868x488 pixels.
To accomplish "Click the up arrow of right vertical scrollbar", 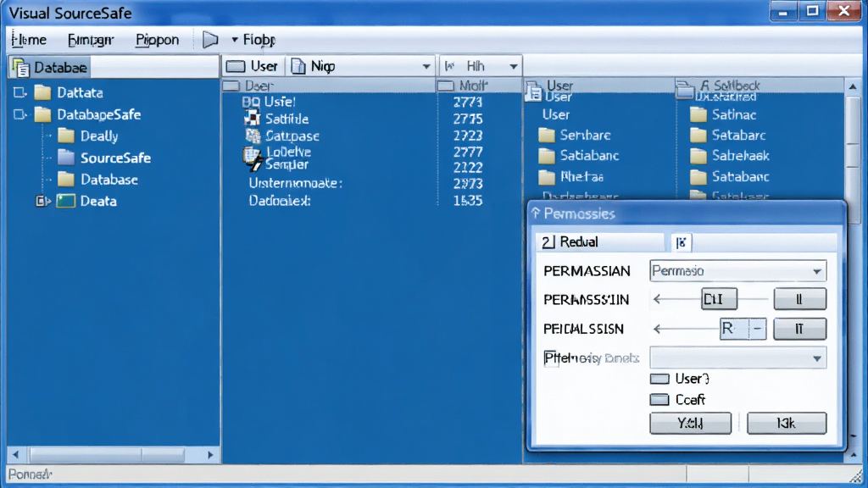I will pos(853,86).
